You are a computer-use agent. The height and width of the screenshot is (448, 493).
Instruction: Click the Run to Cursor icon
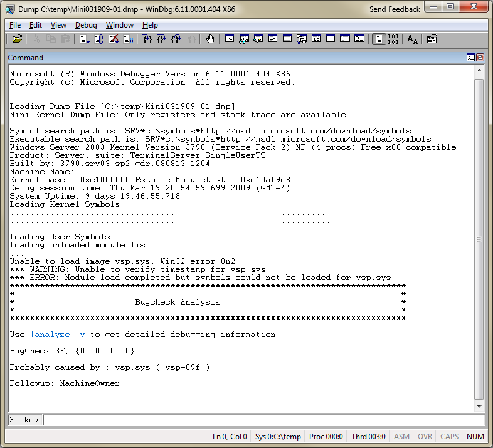point(191,39)
